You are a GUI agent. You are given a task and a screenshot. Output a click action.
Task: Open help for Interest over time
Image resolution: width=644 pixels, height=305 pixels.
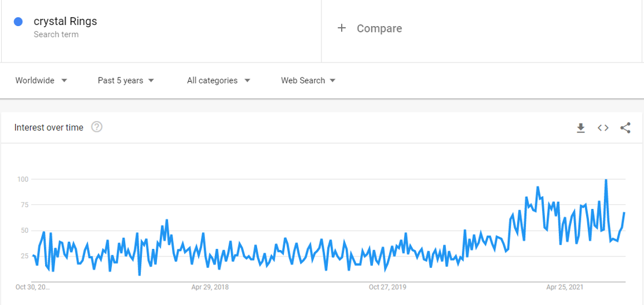[x=97, y=127]
